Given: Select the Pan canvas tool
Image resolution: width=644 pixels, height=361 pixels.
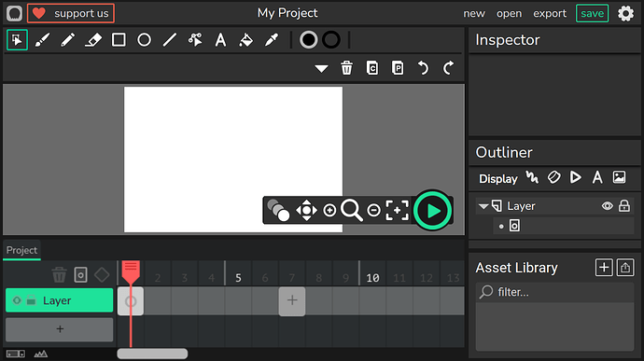Looking at the screenshot, I should tap(307, 210).
